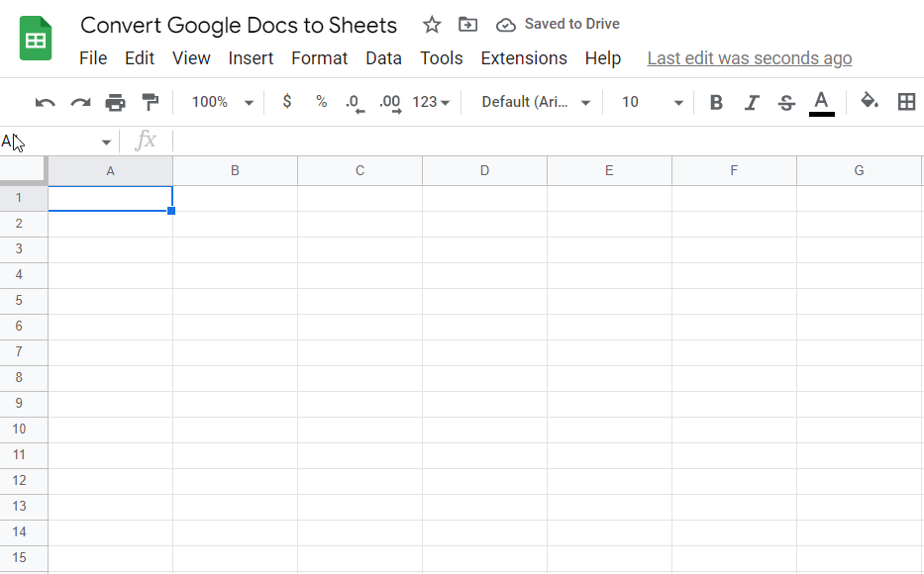
Task: Toggle italic formatting
Action: click(752, 103)
